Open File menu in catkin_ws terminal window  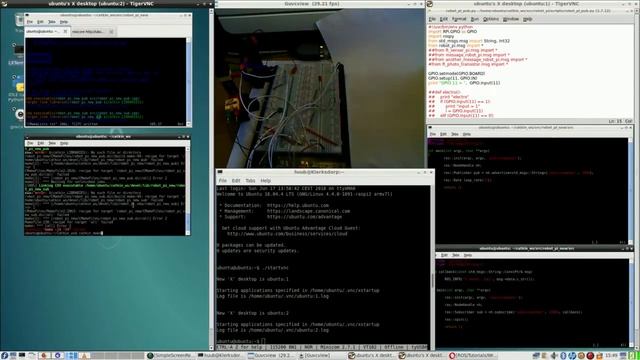coord(30,143)
